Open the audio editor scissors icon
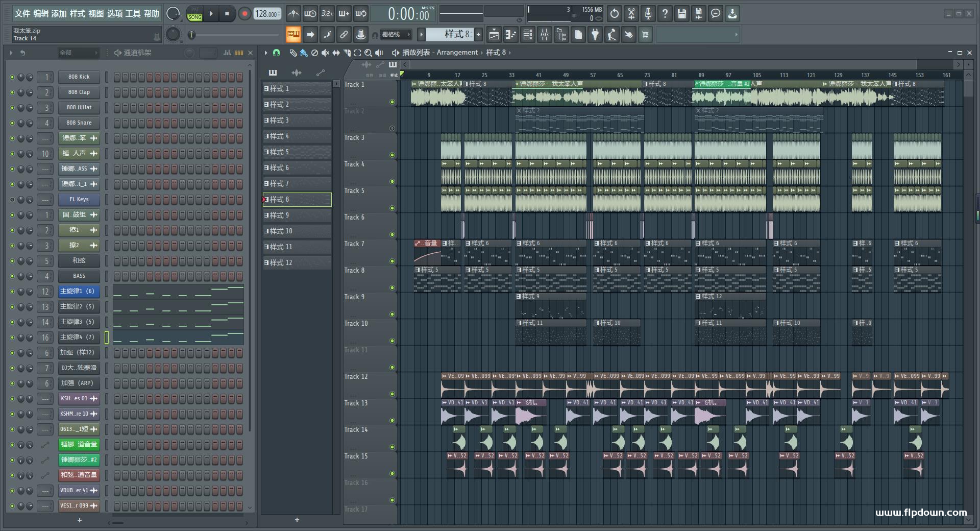Viewport: 980px width, 531px height. [x=631, y=14]
